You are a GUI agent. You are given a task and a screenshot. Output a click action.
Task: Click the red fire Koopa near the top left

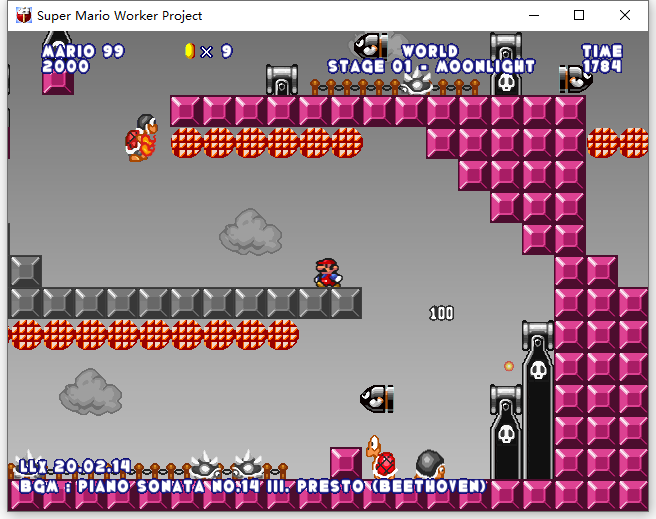141,138
